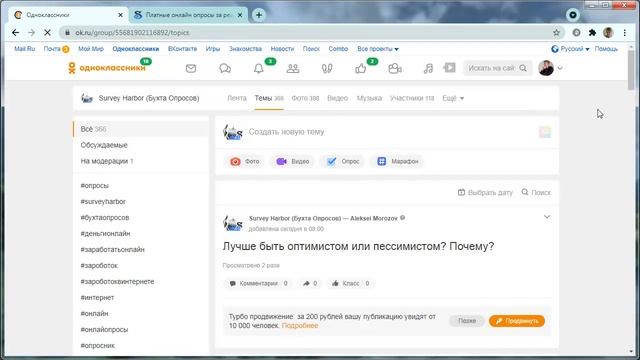This screenshot has width=640, height=360.
Task: Open the friends icon in header
Action: click(293, 68)
